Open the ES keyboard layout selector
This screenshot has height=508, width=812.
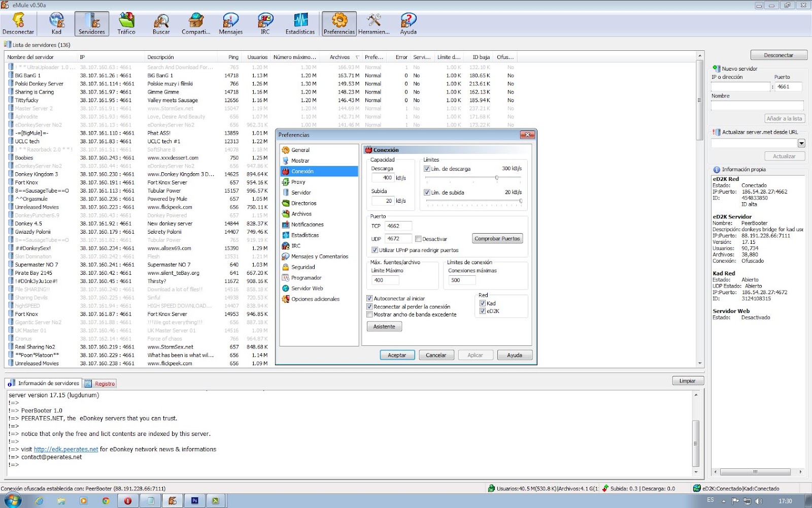point(710,500)
